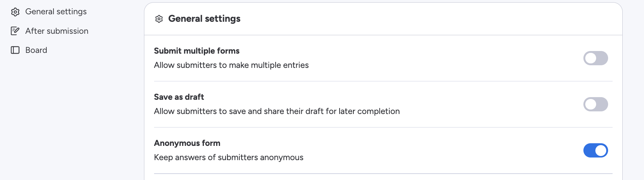The width and height of the screenshot is (644, 180).
Task: Disable the Anonymous form toggle
Action: (x=595, y=150)
